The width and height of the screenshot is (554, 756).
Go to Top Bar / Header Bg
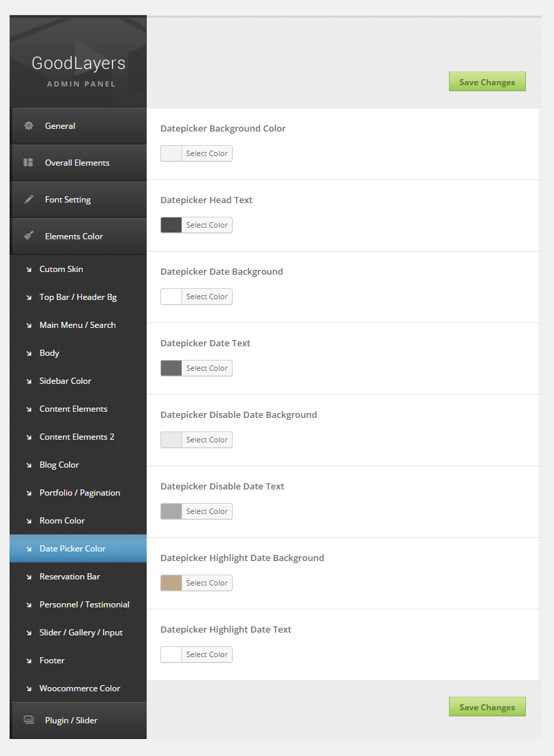click(x=78, y=297)
